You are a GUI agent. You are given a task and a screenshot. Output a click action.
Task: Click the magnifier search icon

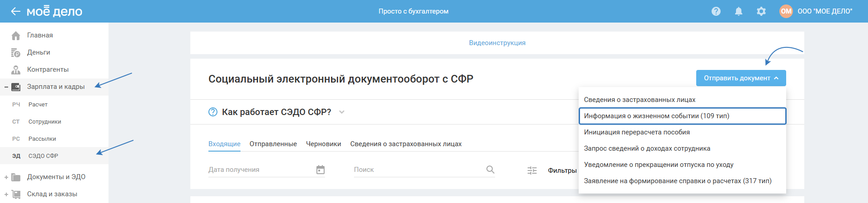tap(491, 170)
